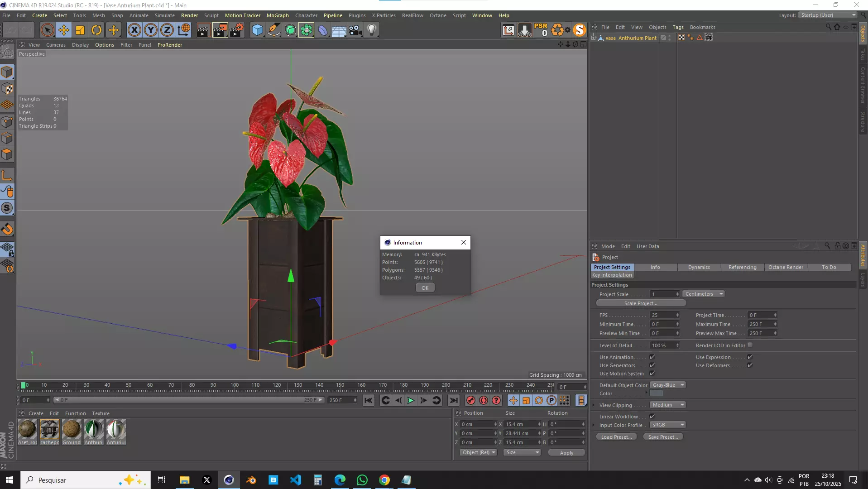Open Key Interpolation tab

pos(612,275)
